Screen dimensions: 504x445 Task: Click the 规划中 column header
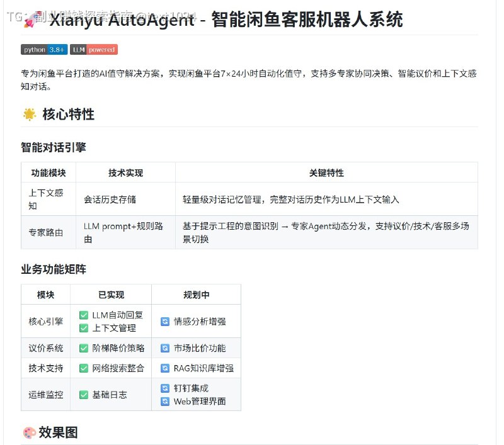(x=197, y=293)
